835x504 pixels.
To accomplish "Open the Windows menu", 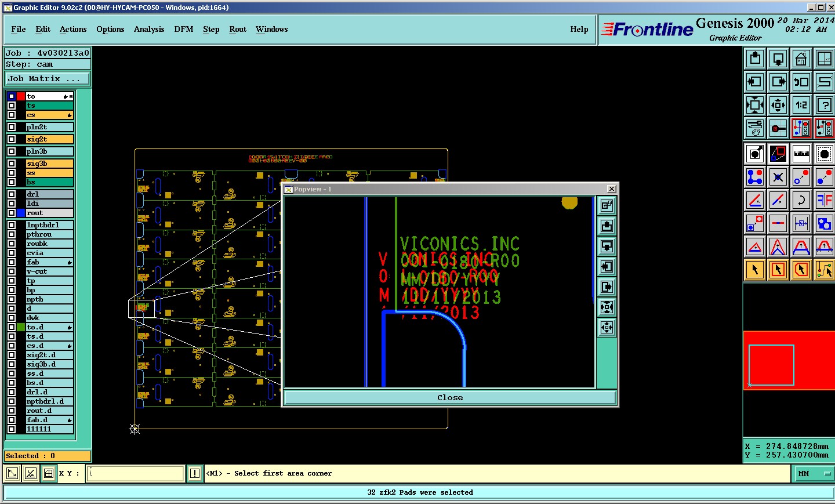I will coord(271,29).
